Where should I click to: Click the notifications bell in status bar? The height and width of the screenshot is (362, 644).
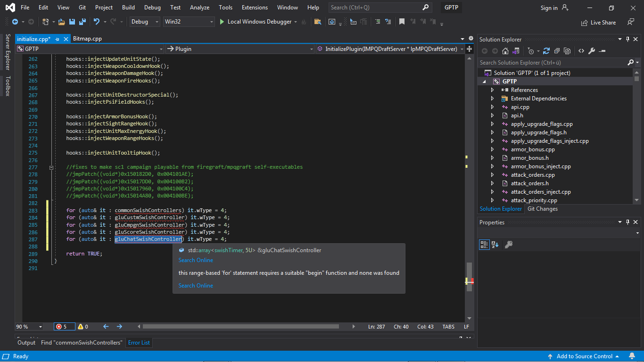pos(632,356)
